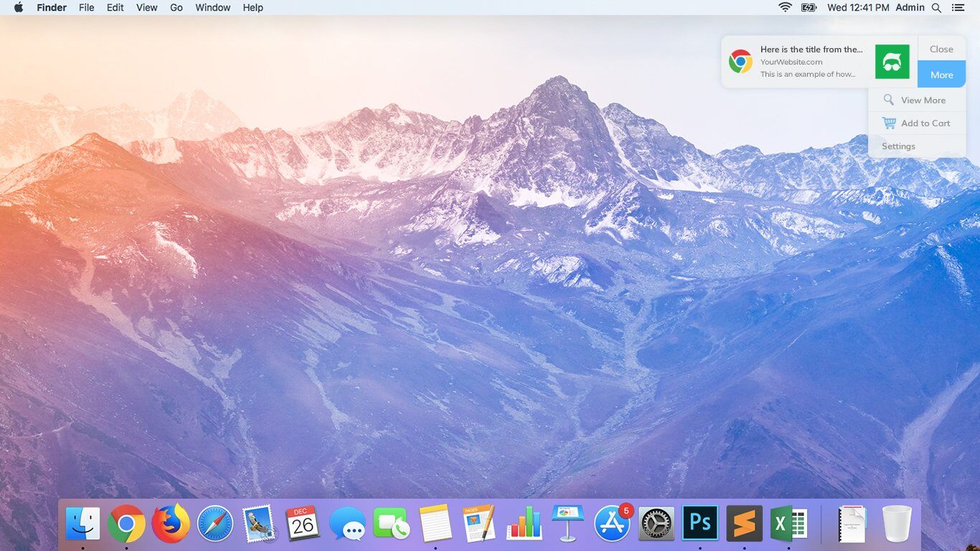980x551 pixels.
Task: Close the Chrome notification
Action: click(941, 49)
